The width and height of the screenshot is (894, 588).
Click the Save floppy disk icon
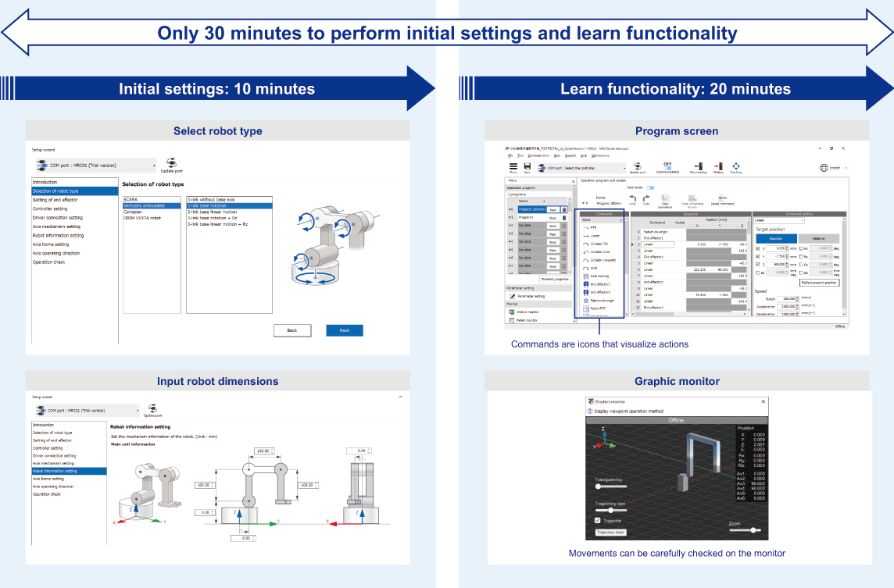click(527, 166)
